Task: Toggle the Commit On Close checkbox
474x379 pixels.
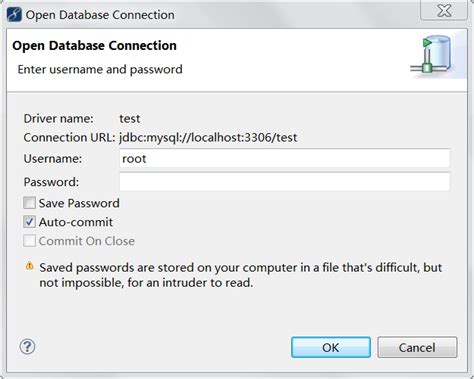Action: tap(29, 241)
